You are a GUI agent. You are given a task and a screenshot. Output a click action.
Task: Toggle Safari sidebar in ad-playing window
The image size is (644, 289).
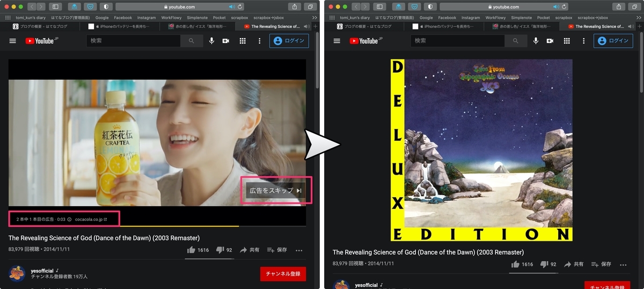(55, 6)
